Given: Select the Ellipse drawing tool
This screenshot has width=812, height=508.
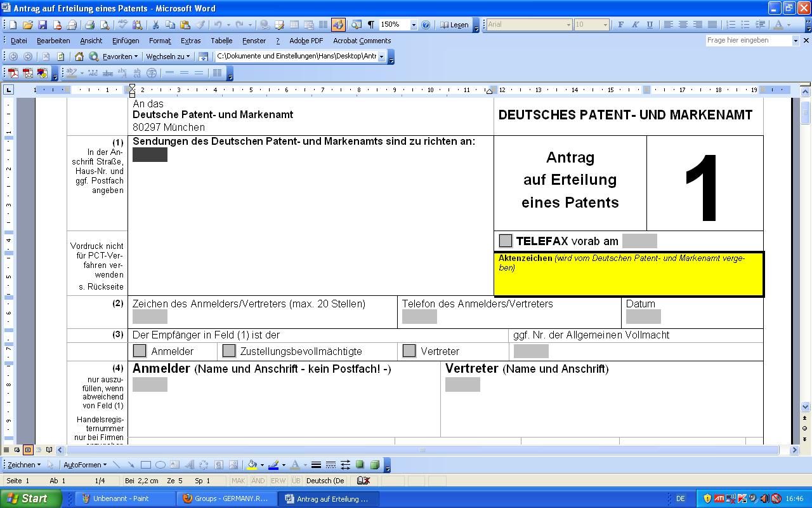Looking at the screenshot, I should pos(160,465).
